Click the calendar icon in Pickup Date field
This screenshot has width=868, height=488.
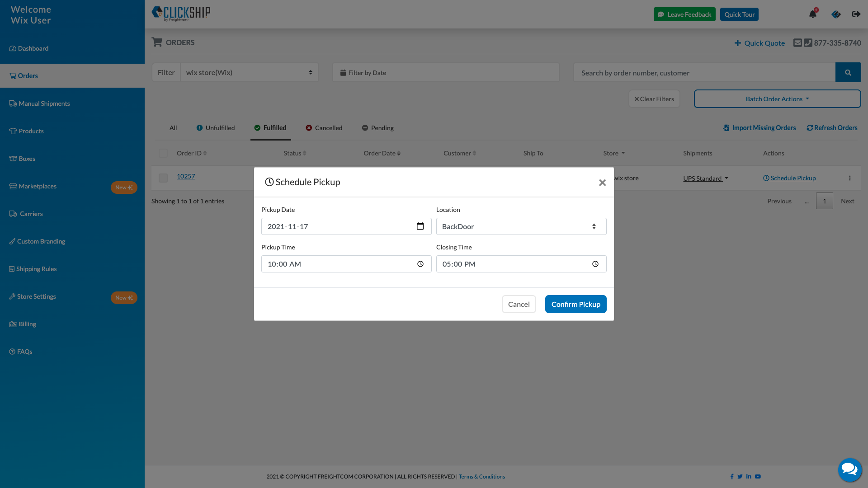tap(420, 226)
